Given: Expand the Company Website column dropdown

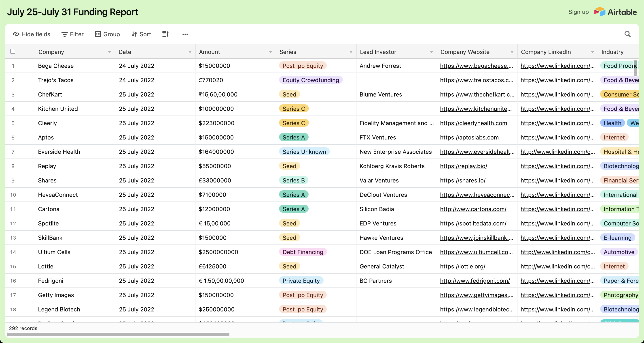Looking at the screenshot, I should [512, 52].
